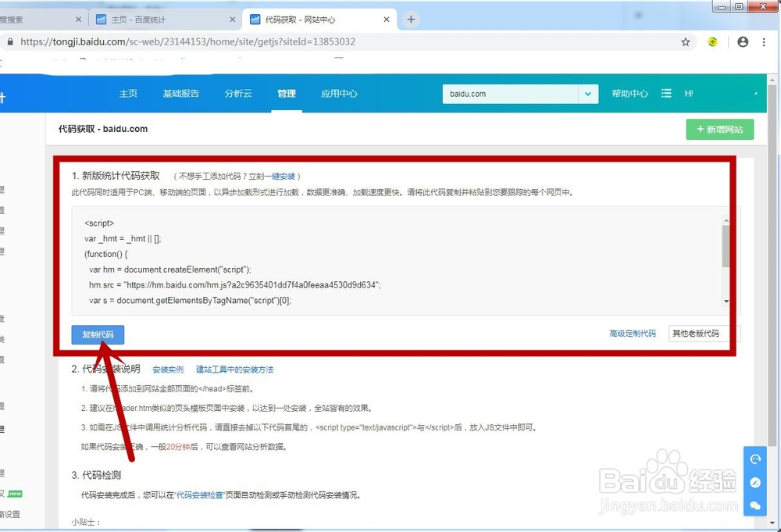Click the 复制代码 button
781x532 pixels.
[x=97, y=334]
